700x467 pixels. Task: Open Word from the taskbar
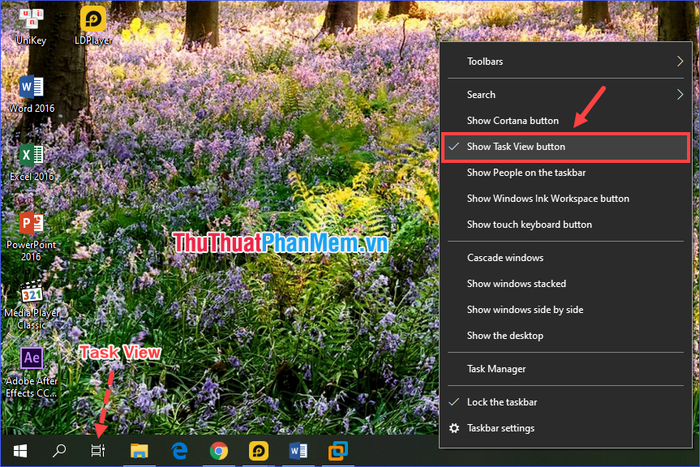298,451
